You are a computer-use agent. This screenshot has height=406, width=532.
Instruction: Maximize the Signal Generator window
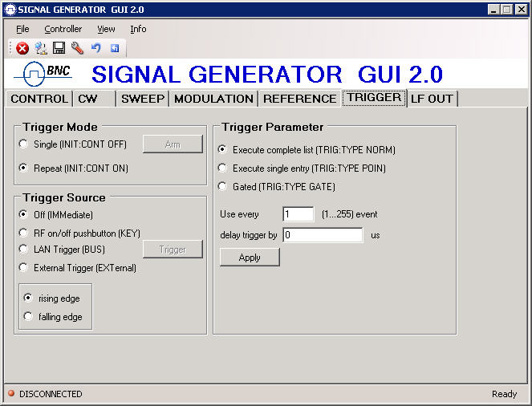tap(507, 10)
